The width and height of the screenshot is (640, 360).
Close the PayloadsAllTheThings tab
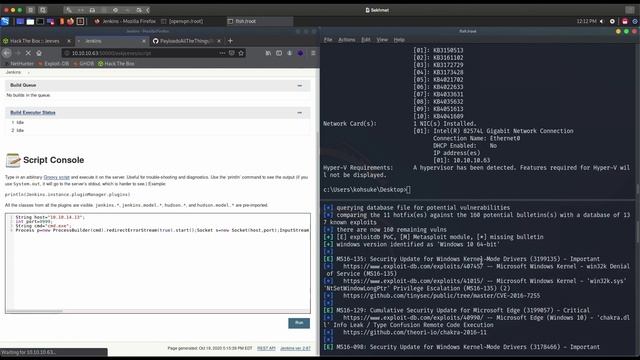(x=219, y=41)
